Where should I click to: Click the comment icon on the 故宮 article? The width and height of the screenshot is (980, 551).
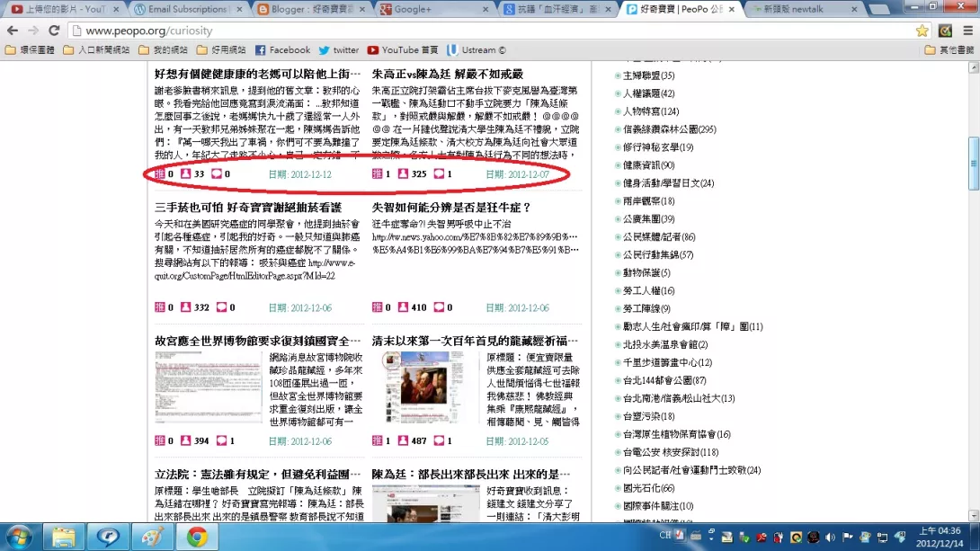pos(221,440)
